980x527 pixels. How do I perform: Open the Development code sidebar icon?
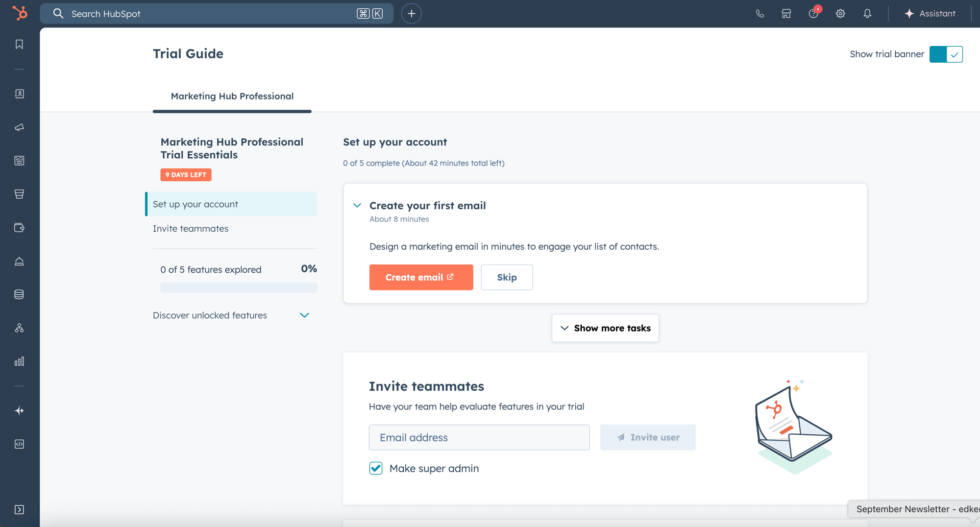[x=19, y=444]
